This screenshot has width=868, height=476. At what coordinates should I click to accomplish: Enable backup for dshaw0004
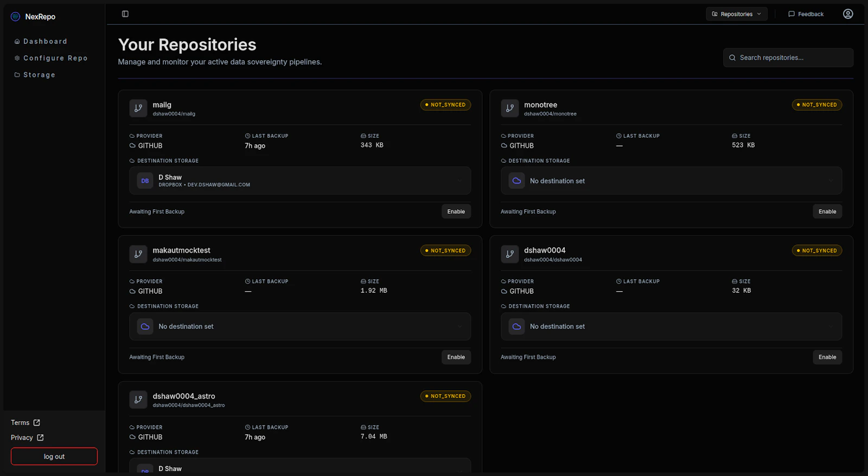pyautogui.click(x=827, y=357)
